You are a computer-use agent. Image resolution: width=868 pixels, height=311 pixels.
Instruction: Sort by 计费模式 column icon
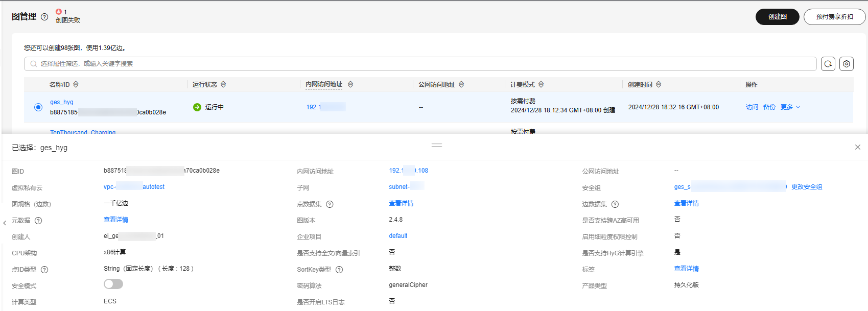[x=541, y=84]
